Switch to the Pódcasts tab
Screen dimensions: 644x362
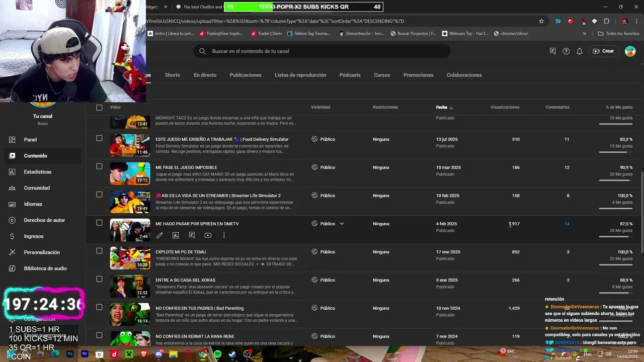tap(350, 75)
